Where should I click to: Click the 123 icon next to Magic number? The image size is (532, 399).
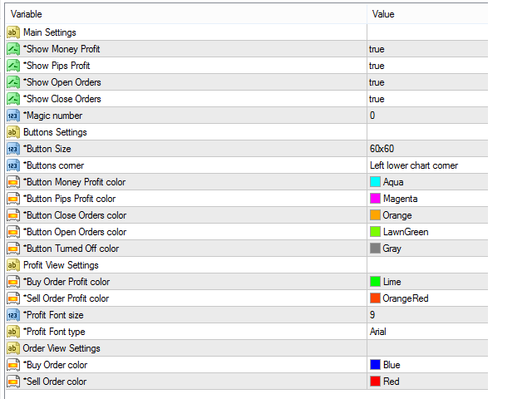click(x=13, y=116)
